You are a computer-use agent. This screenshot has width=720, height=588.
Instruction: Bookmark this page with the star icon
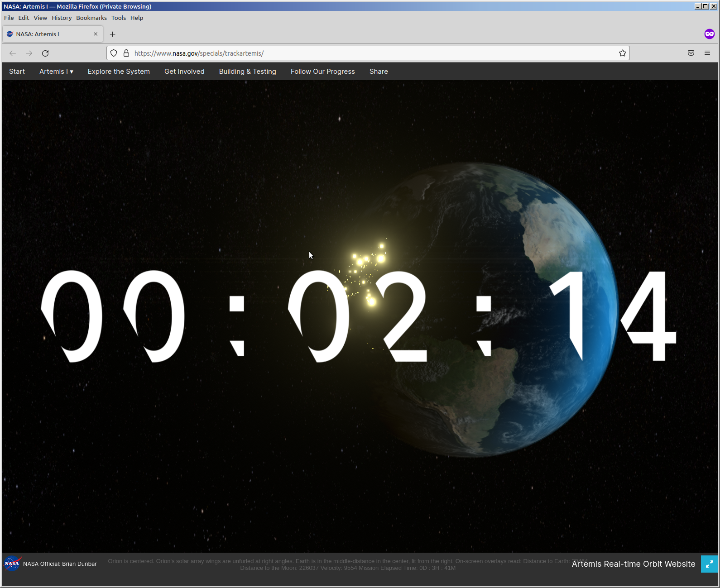623,53
